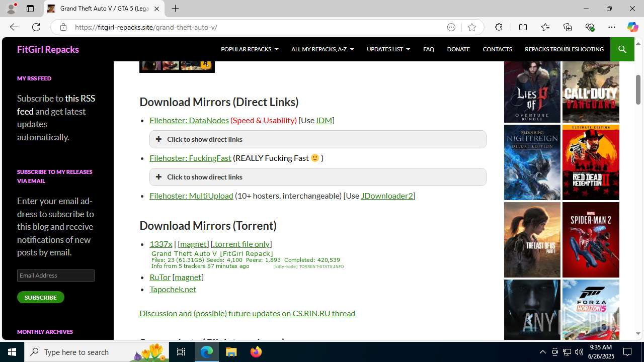Open the Favorites list icon

click(545, 27)
